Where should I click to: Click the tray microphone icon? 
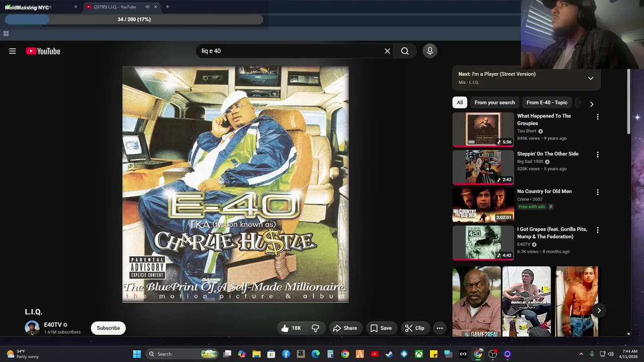[x=592, y=354]
